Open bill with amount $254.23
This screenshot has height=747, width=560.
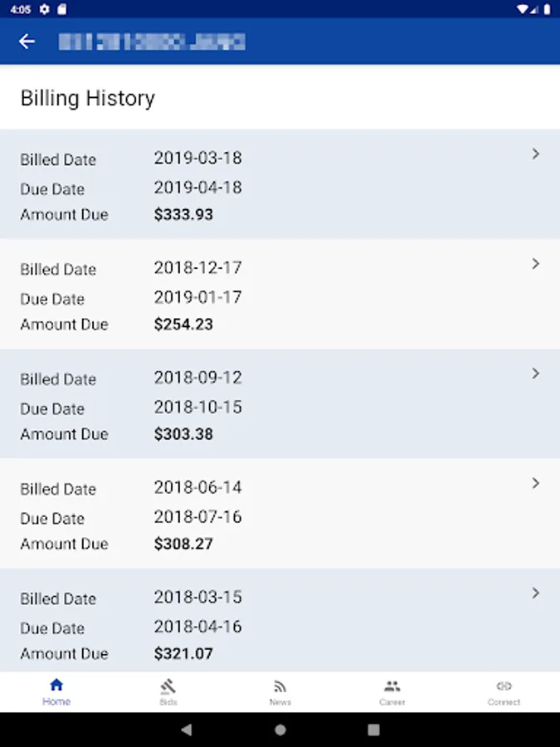click(183, 325)
